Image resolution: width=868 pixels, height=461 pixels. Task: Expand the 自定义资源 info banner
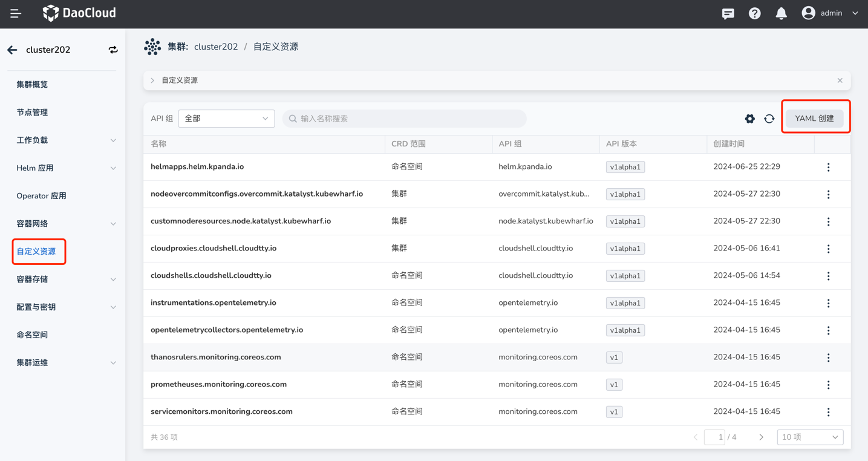point(153,80)
